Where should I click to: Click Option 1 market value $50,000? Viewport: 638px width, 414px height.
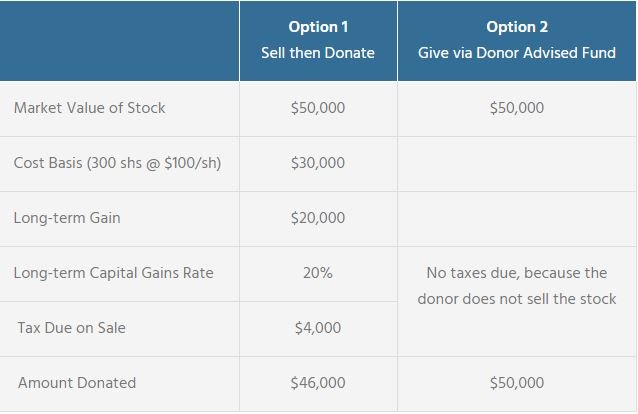[318, 108]
